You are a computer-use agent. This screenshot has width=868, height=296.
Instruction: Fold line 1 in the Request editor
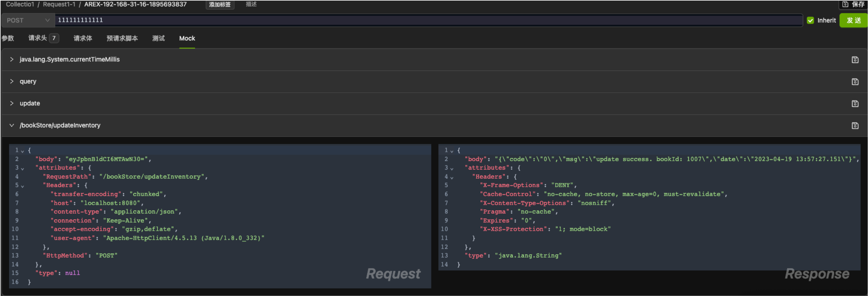(x=23, y=151)
